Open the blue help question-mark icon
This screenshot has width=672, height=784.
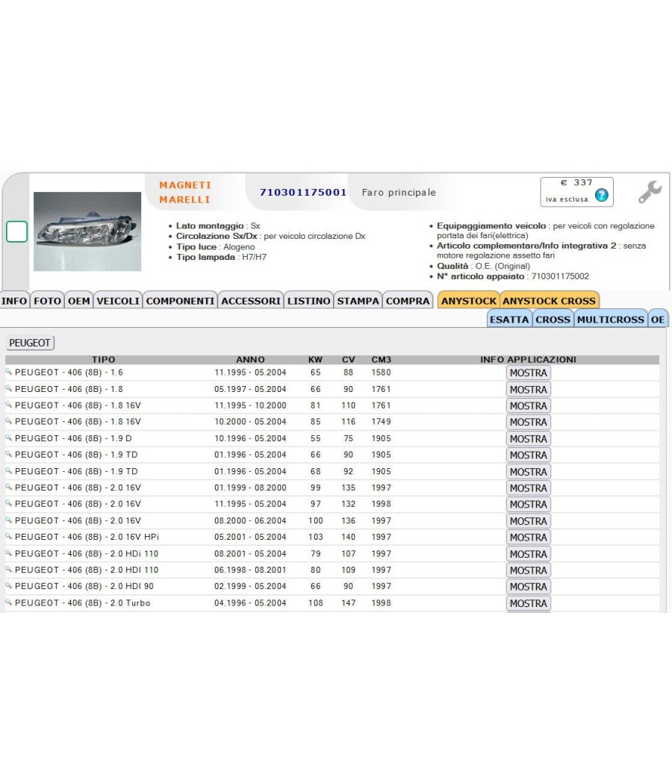point(602,195)
